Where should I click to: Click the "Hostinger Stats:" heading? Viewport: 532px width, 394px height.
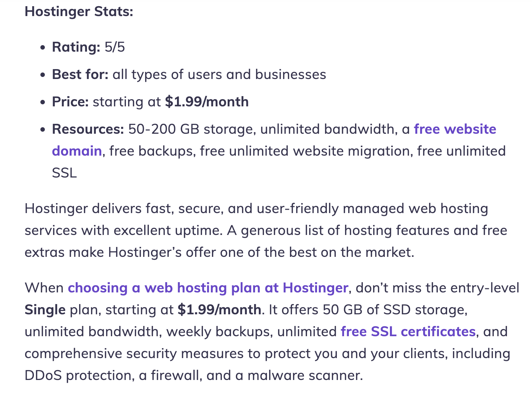pos(79,12)
